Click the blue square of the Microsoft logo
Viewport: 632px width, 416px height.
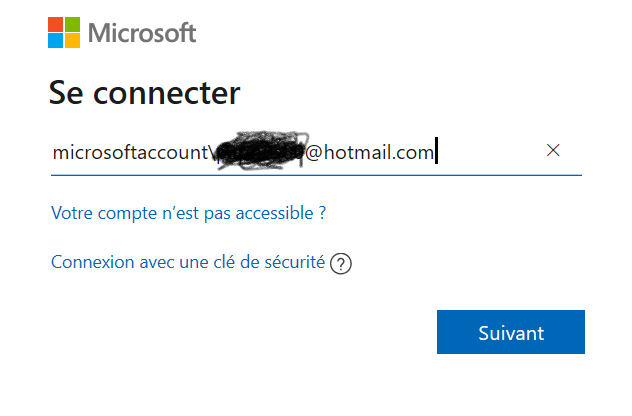click(x=55, y=41)
